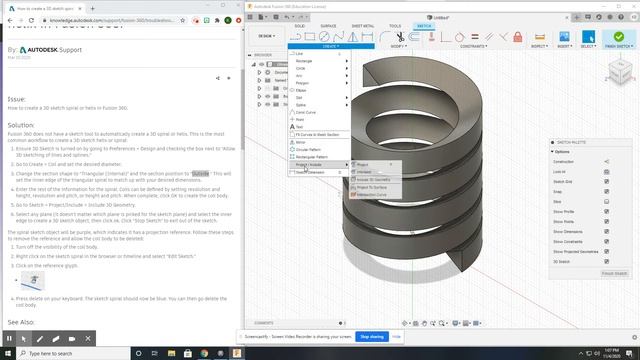Click the Look At icon in Sketch Palette
Image resolution: width=640 pixels, height=360 pixels.
pyautogui.click(x=607, y=172)
